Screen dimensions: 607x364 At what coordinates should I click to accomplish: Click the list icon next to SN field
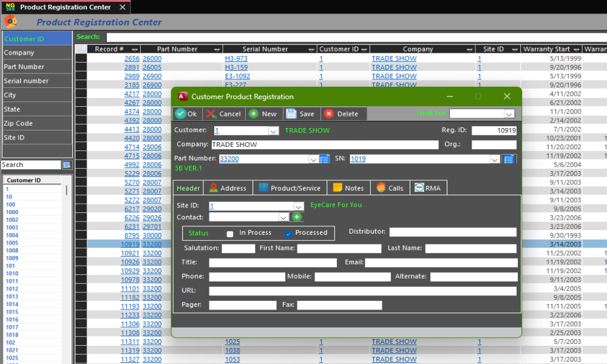[509, 159]
